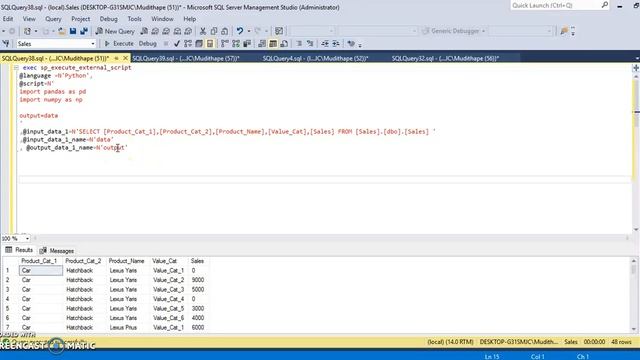Click the New Query button
The width and height of the screenshot is (640, 360).
(115, 31)
